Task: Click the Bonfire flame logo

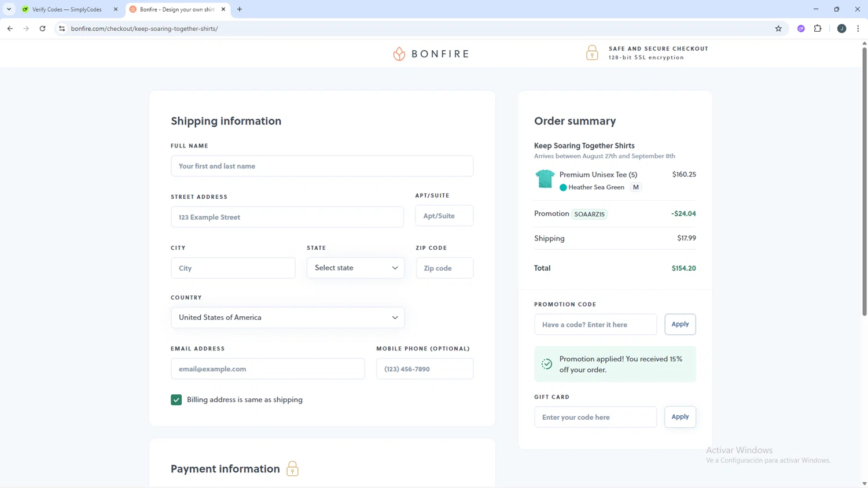Action: click(x=399, y=54)
